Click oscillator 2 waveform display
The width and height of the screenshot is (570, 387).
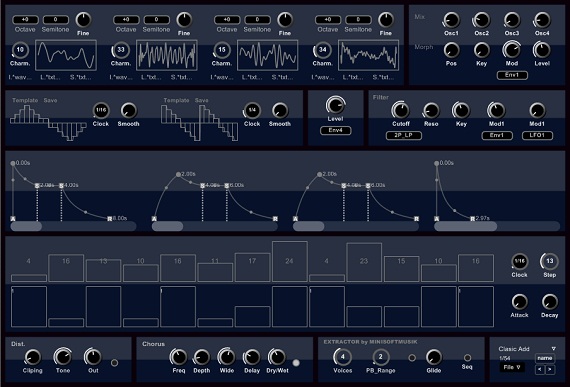click(x=167, y=55)
